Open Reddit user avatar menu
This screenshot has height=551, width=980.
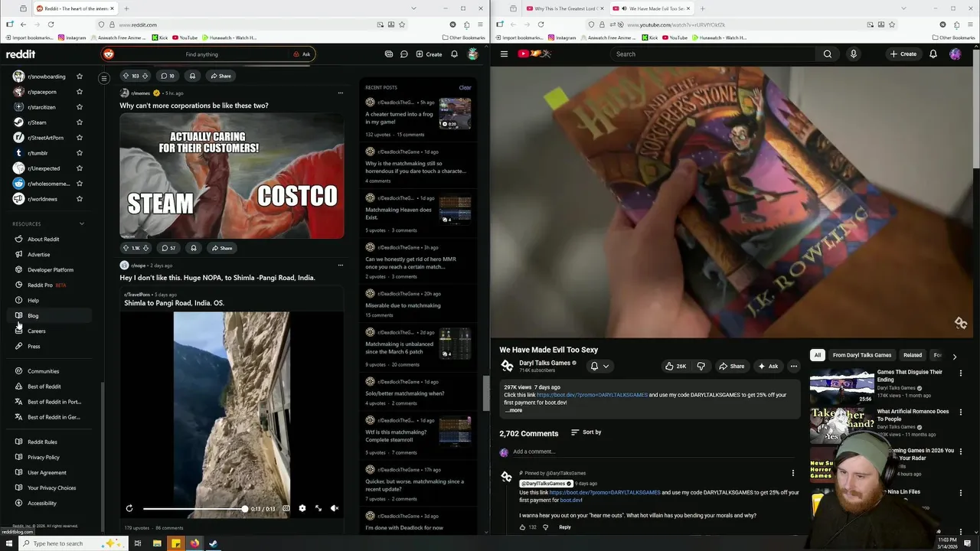pyautogui.click(x=473, y=54)
